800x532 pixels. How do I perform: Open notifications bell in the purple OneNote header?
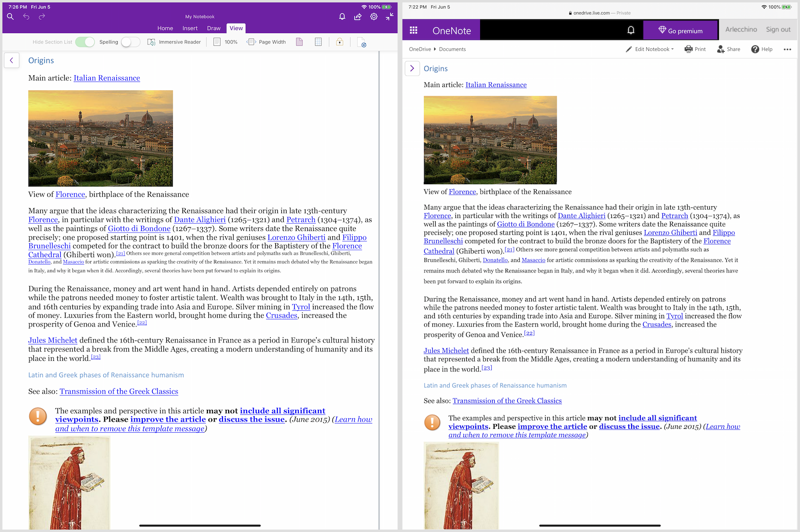(342, 17)
